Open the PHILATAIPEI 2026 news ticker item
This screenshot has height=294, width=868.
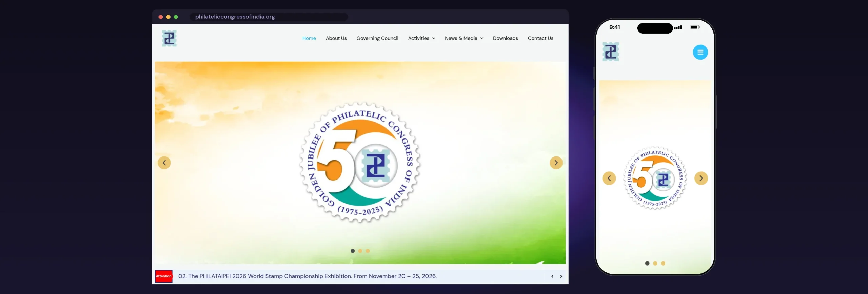307,276
